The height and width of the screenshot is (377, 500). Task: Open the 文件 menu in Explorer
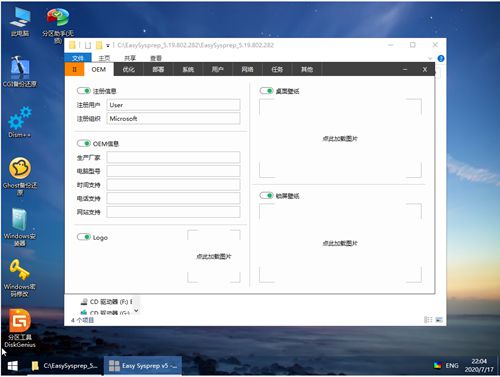[78, 58]
